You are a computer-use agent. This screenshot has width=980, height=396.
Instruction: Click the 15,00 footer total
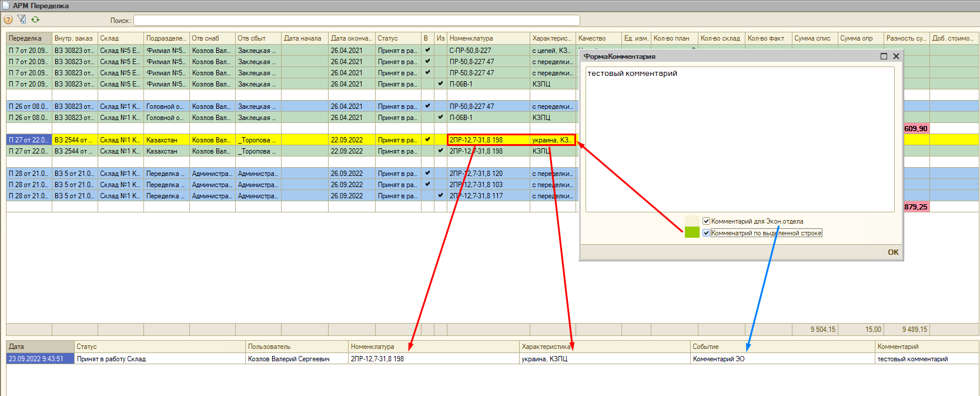click(x=861, y=330)
